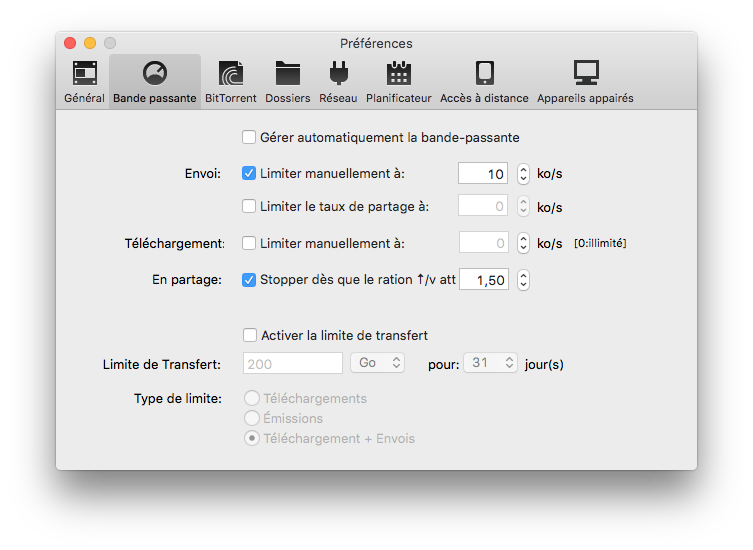Click the share ratio 1,50 stepper
Image resolution: width=753 pixels, height=550 pixels.
click(x=523, y=280)
